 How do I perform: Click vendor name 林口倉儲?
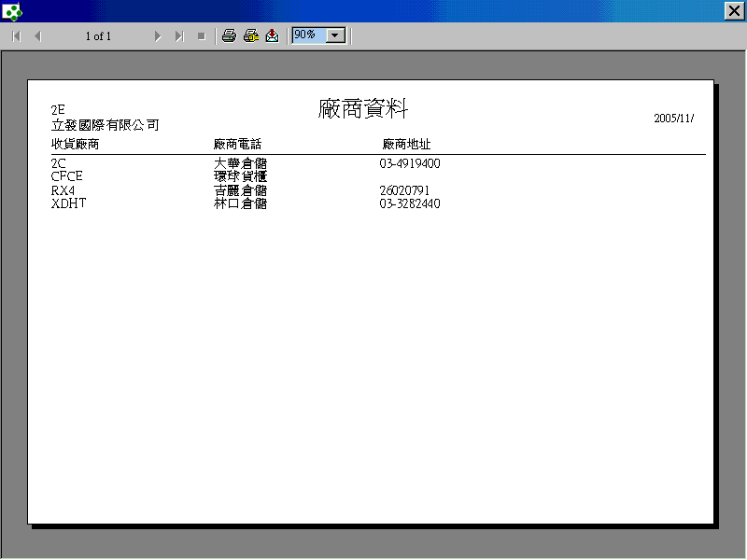click(240, 203)
